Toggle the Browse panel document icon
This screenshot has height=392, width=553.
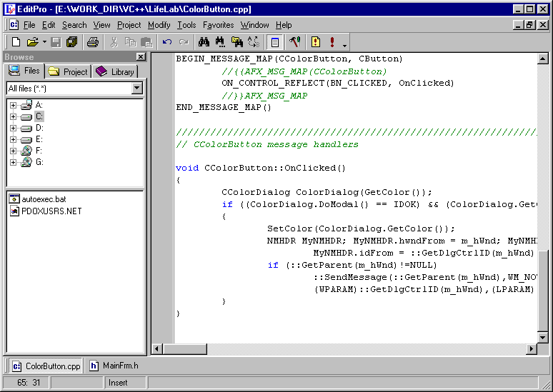click(275, 42)
